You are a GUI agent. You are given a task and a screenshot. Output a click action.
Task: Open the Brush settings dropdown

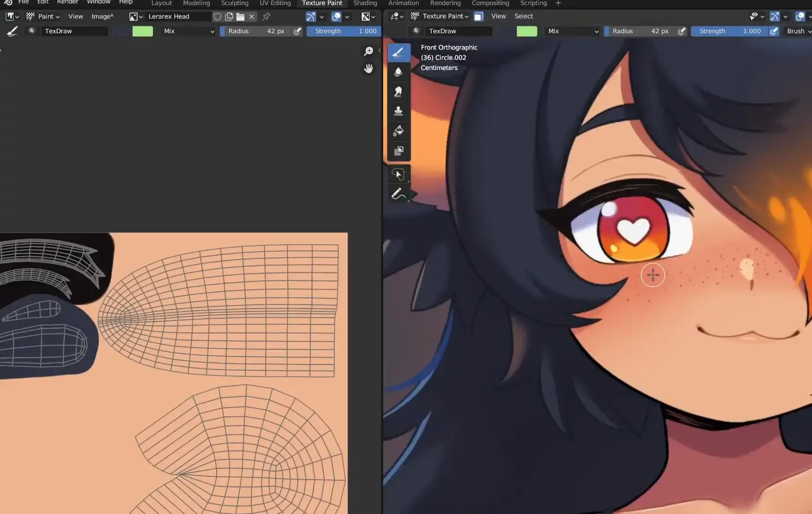[798, 32]
